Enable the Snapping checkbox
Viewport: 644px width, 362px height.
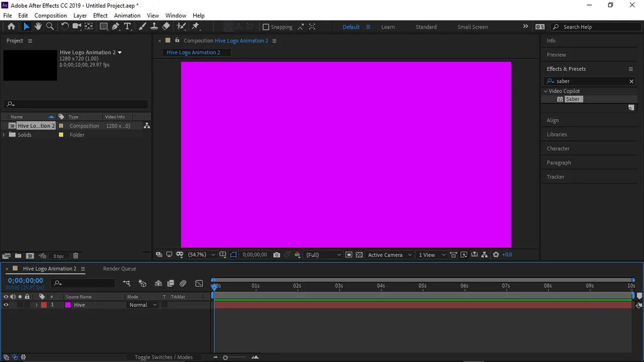coord(266,27)
